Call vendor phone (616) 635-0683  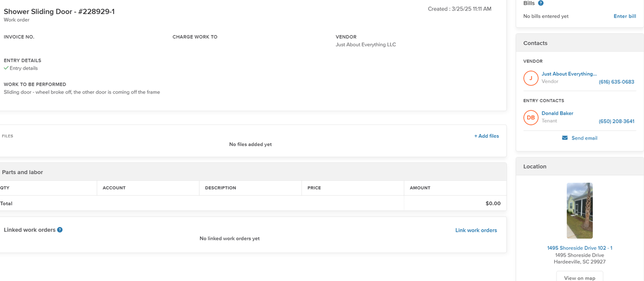(x=616, y=82)
